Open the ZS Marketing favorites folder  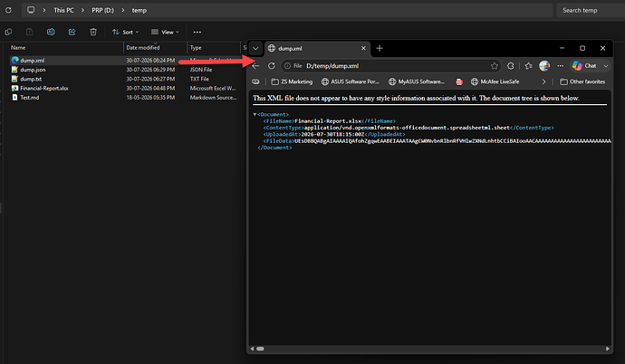pyautogui.click(x=292, y=81)
